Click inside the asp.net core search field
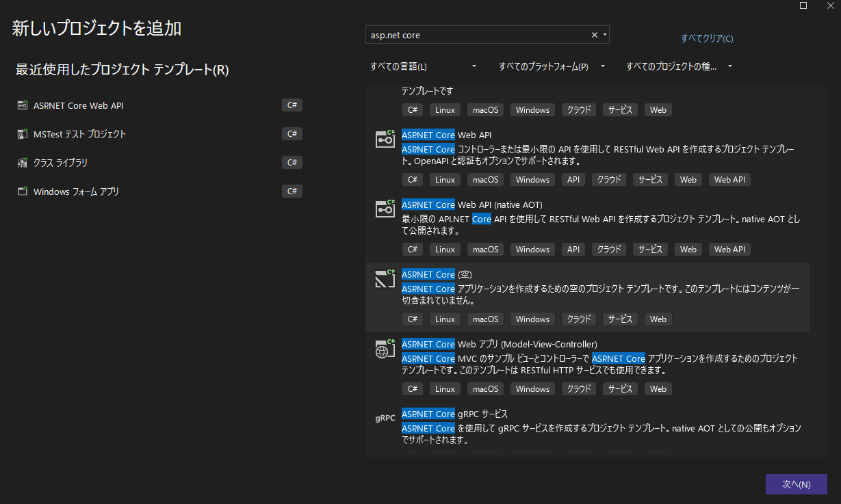 click(478, 35)
